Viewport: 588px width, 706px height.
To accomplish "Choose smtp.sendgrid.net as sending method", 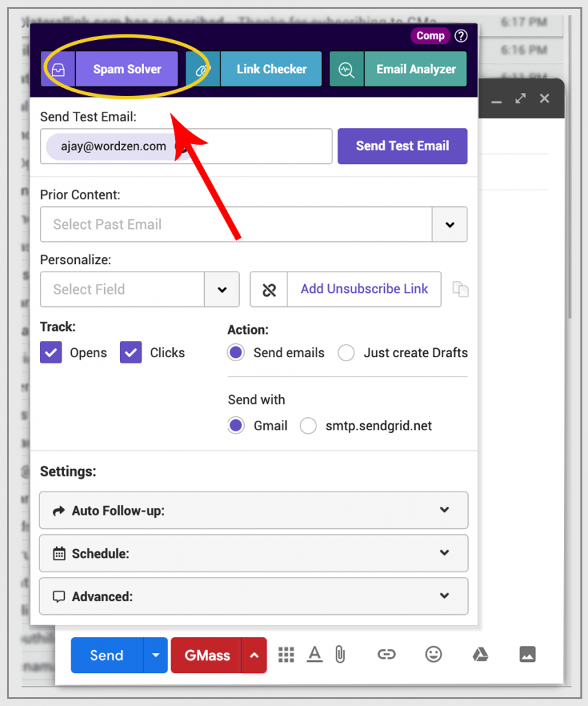I will click(308, 425).
